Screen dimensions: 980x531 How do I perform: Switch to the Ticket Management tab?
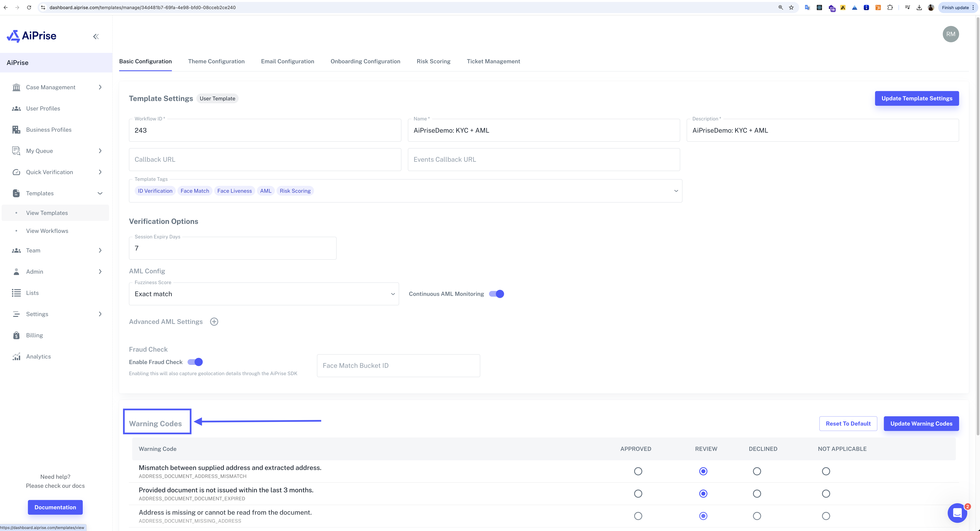click(493, 62)
